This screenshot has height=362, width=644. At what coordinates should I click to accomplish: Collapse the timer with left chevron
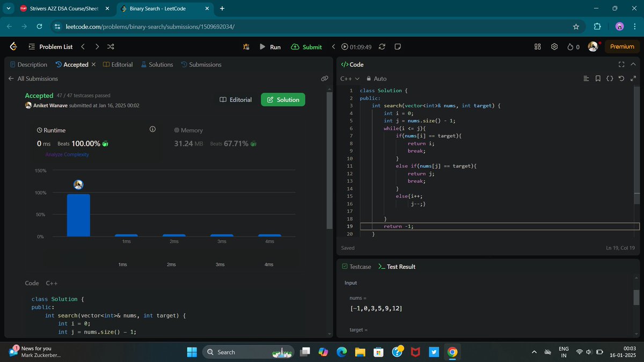point(333,47)
